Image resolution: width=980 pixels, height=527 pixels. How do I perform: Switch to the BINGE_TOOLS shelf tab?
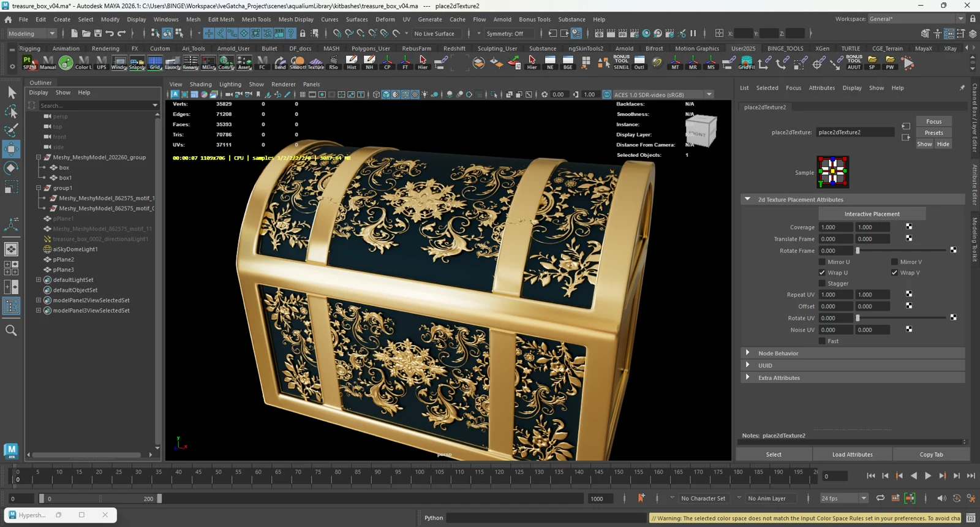pos(785,48)
